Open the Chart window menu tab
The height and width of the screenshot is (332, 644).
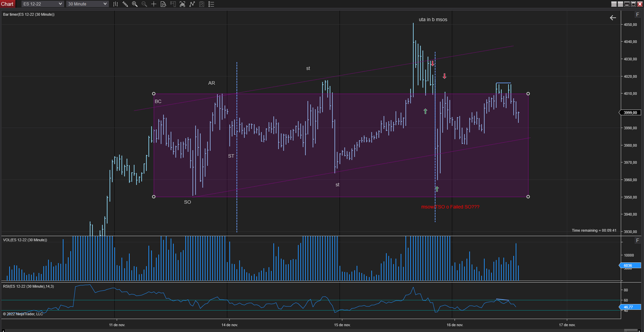(x=8, y=4)
